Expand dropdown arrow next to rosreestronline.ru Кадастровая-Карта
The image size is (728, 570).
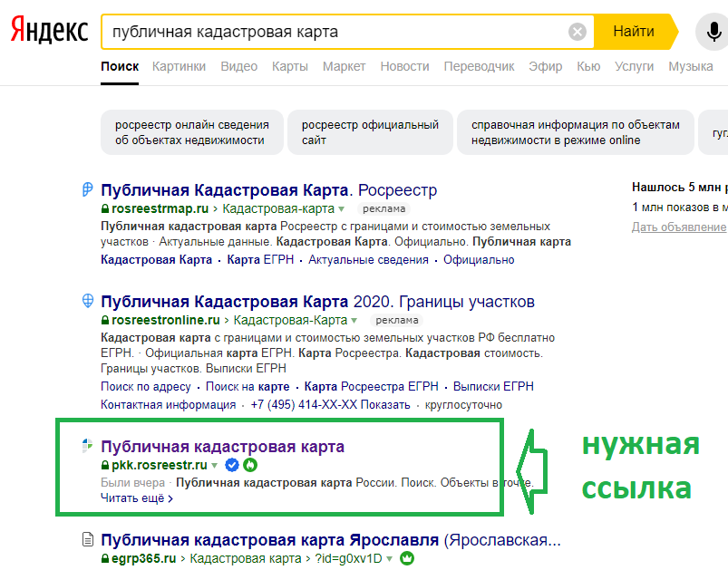pos(354,321)
